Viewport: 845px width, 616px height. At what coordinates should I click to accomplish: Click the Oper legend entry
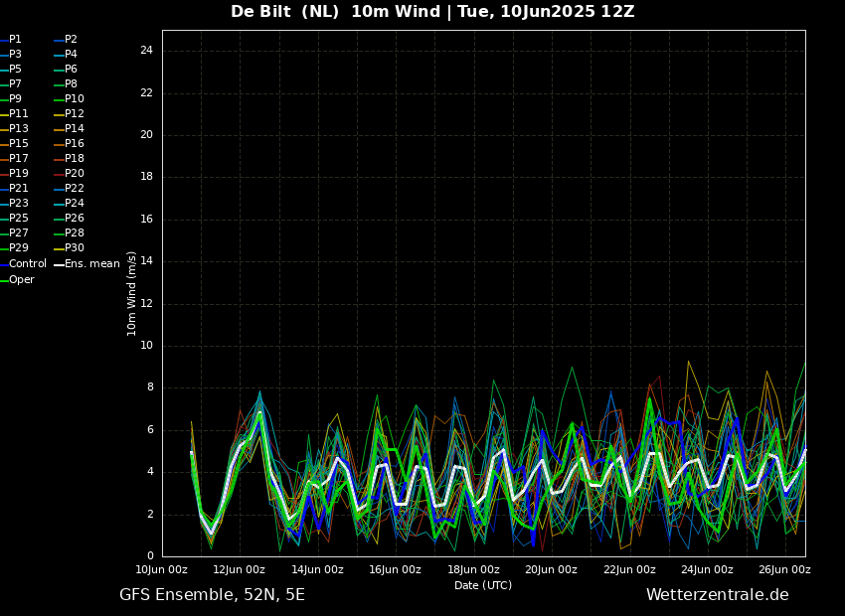pyautogui.click(x=22, y=280)
